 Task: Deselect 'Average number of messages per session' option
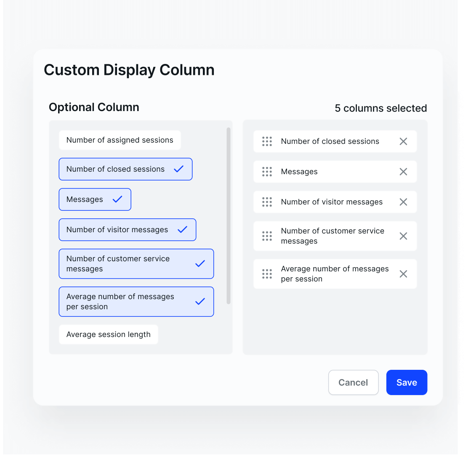pyautogui.click(x=136, y=302)
